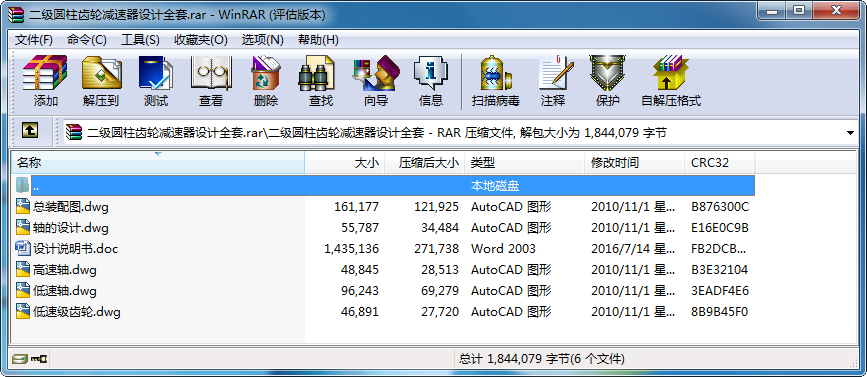The height and width of the screenshot is (377, 867).
Task: Open the 文件(F) menu
Action: (x=34, y=40)
